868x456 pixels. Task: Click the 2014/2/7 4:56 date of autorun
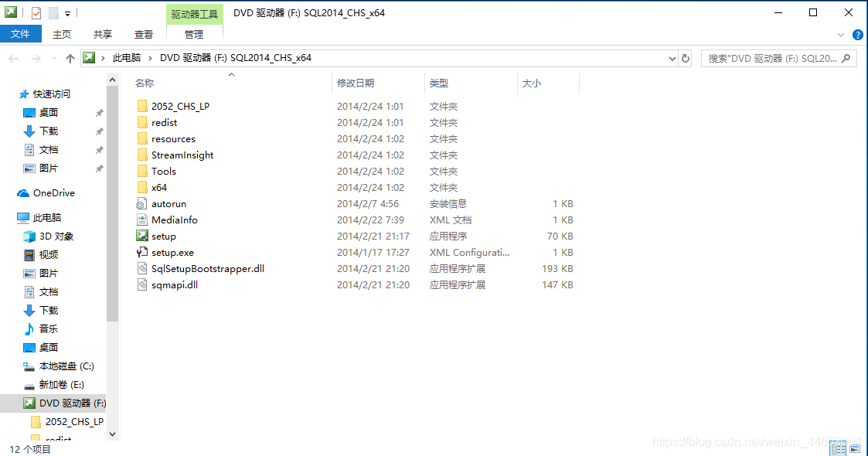click(368, 203)
